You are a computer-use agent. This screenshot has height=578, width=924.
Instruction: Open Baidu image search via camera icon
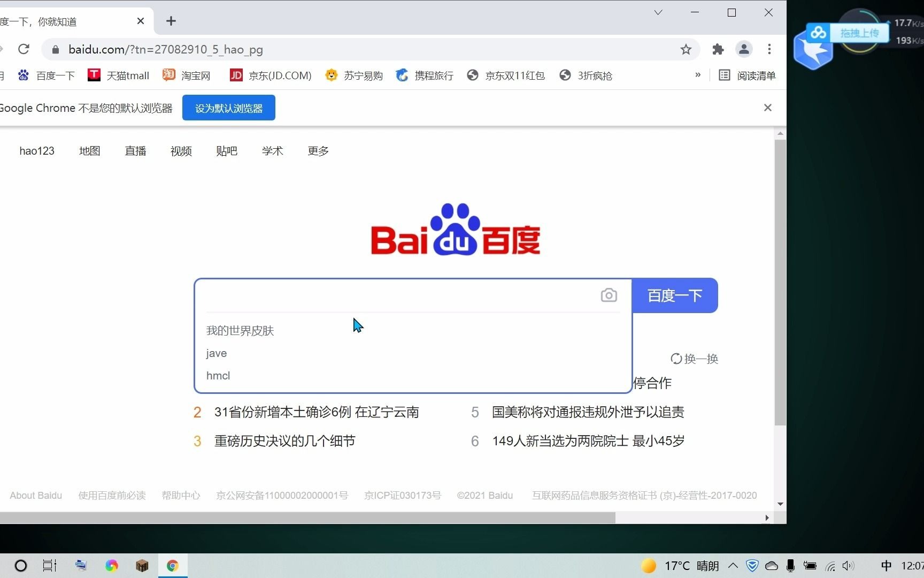pyautogui.click(x=609, y=295)
